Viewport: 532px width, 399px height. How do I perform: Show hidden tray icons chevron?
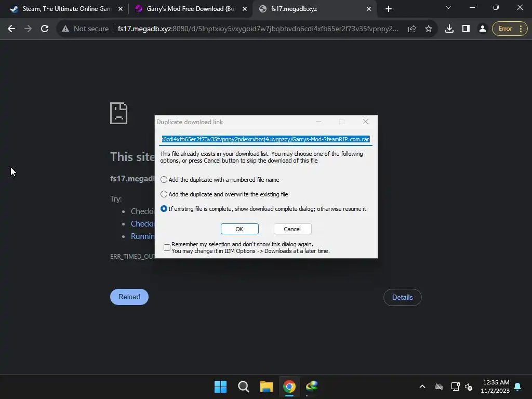[422, 387]
